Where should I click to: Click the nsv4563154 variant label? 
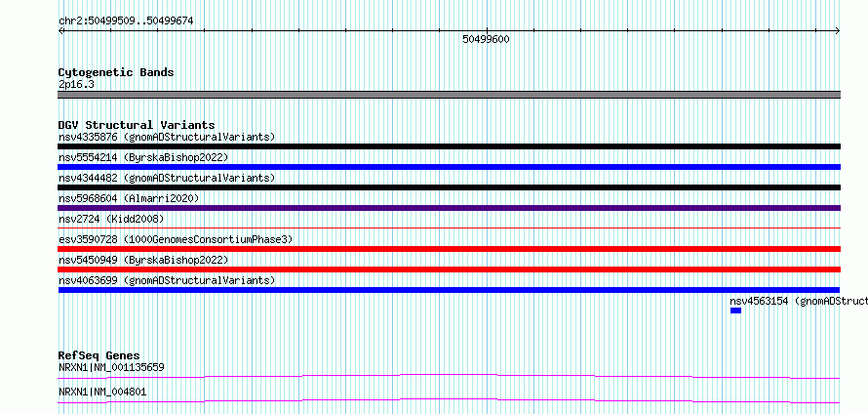799,301
